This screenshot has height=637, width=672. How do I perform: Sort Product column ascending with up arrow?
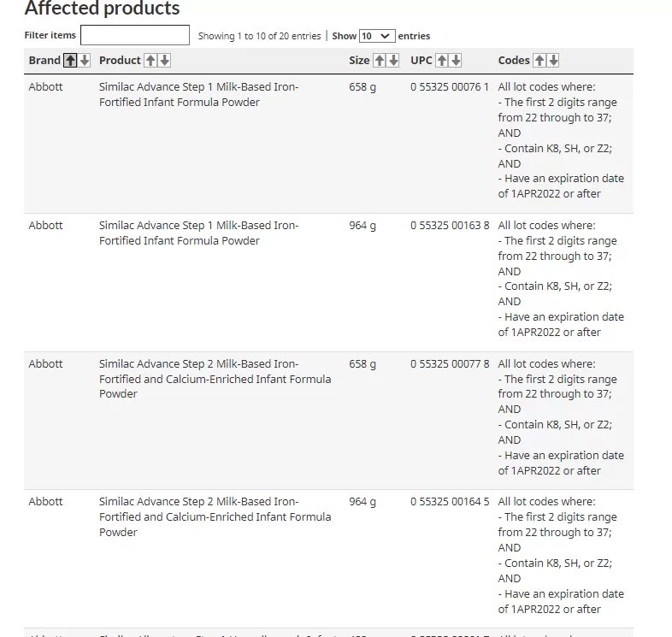[150, 61]
